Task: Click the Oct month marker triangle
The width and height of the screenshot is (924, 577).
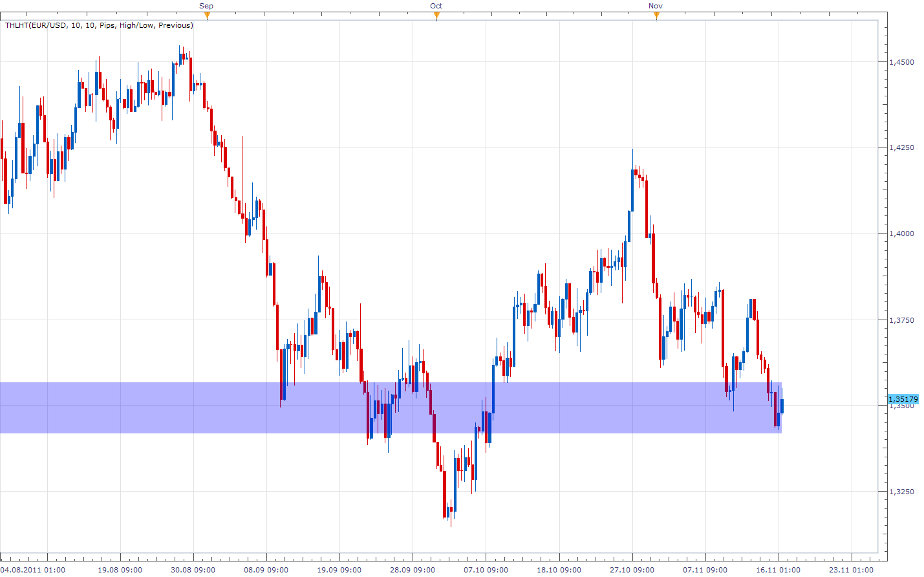Action: [436, 16]
